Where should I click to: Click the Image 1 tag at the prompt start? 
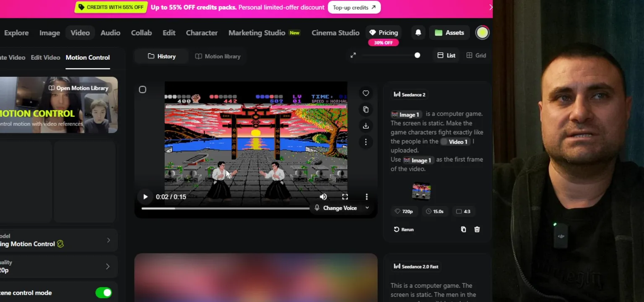coord(406,114)
